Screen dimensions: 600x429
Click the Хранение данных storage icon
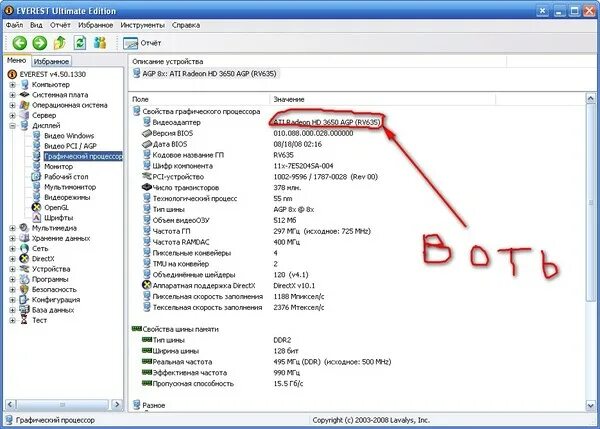point(24,238)
